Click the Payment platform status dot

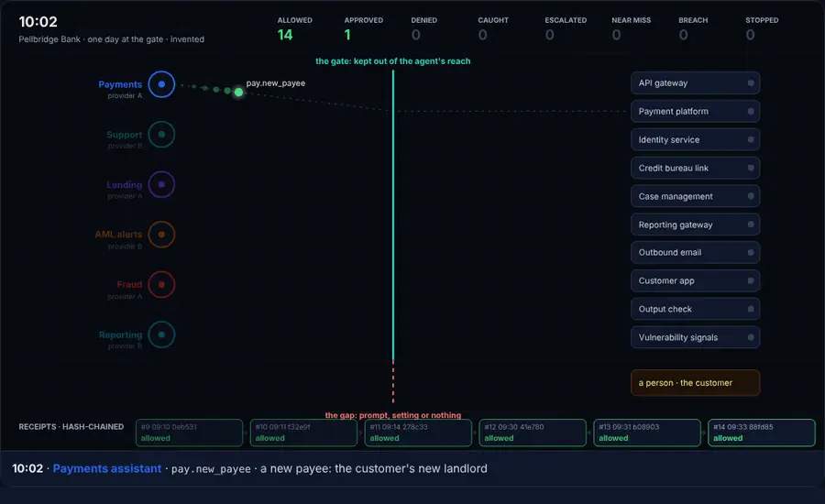[x=751, y=112]
